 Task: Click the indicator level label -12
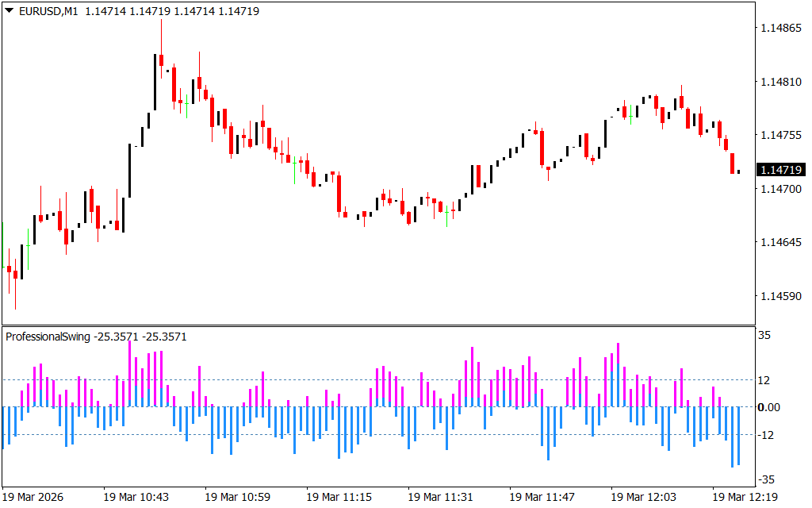click(766, 435)
